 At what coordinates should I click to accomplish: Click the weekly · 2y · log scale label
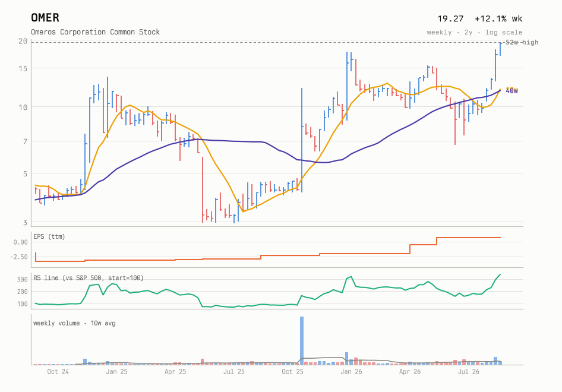click(475, 32)
